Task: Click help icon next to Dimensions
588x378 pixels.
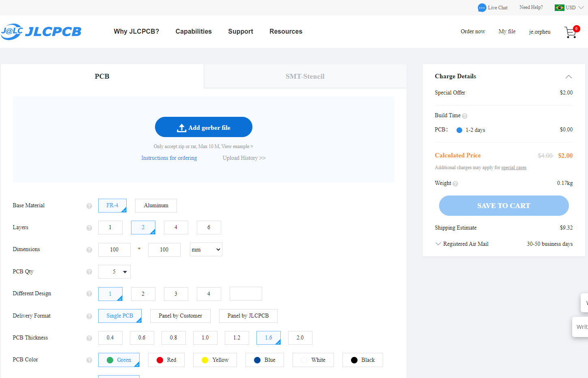Action: click(x=89, y=250)
